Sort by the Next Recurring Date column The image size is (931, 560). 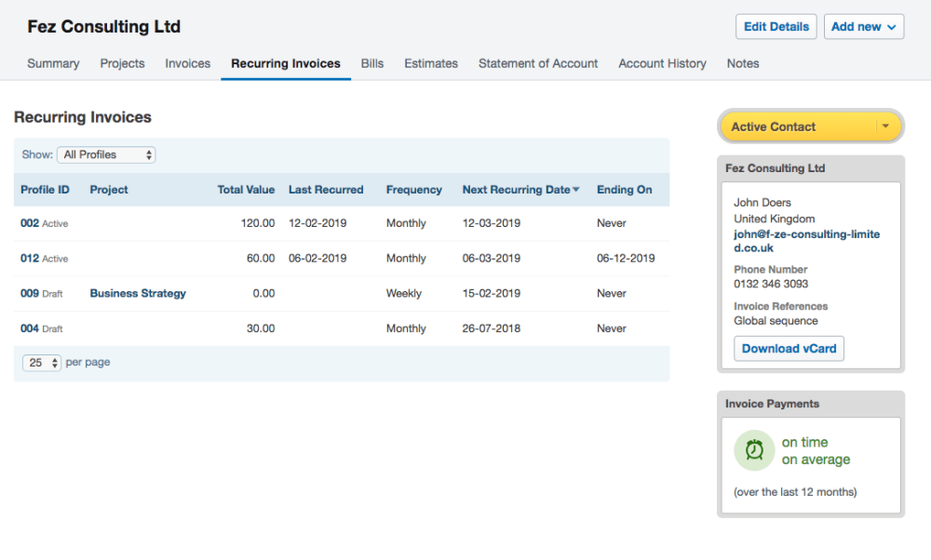519,189
